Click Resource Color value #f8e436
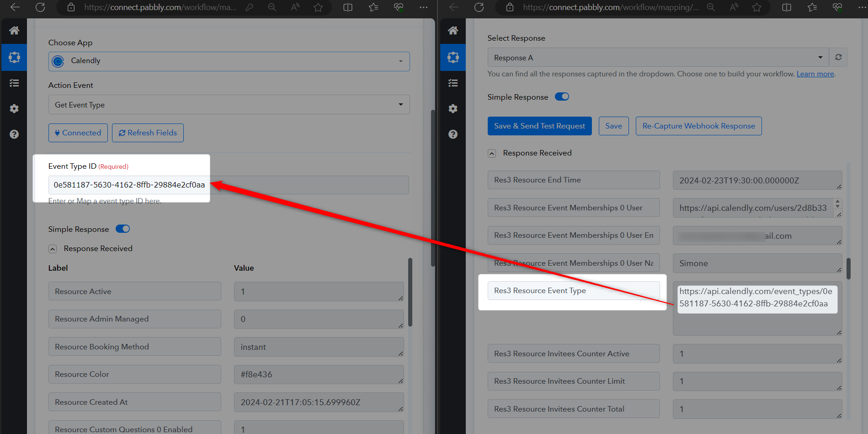The image size is (868, 434). coord(319,375)
